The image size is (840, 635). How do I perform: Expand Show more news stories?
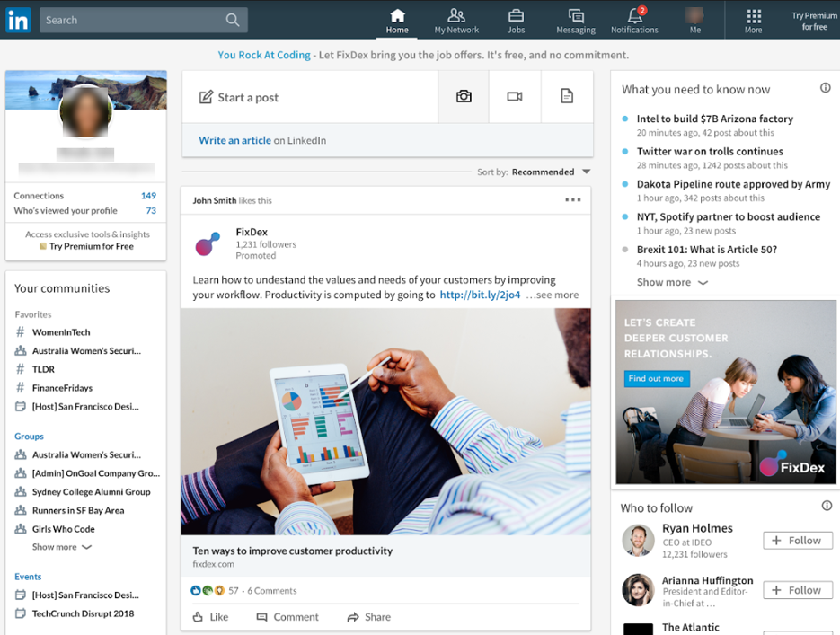[x=665, y=282]
